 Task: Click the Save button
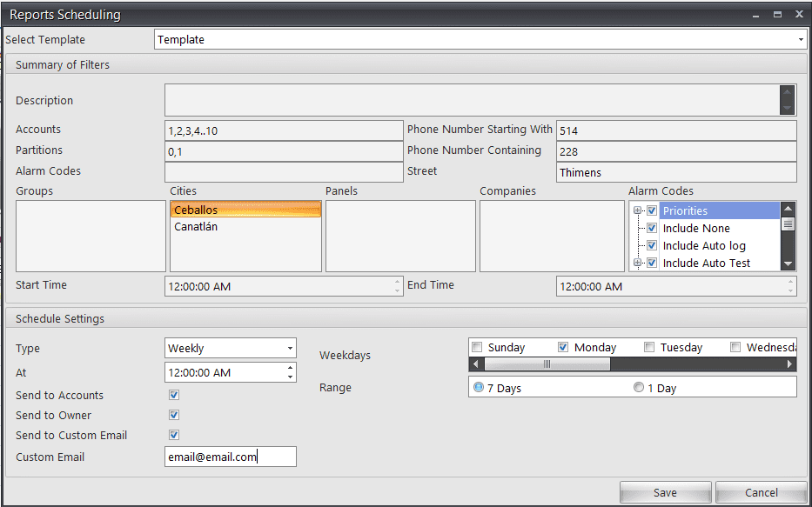(x=666, y=491)
